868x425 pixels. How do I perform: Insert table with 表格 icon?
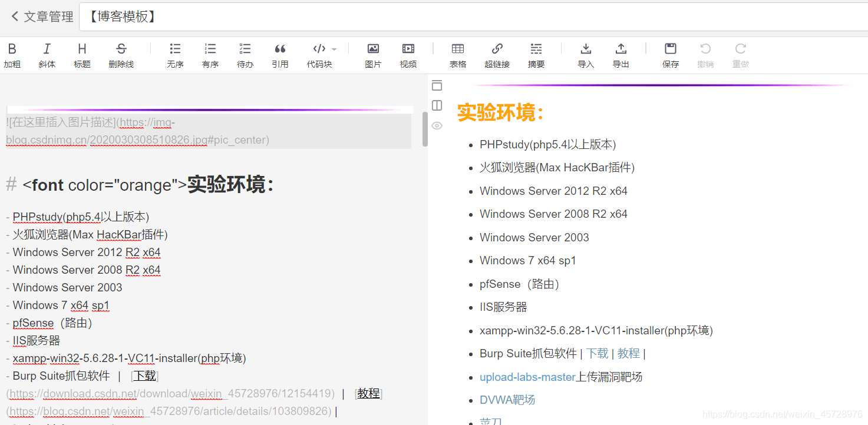(x=458, y=56)
